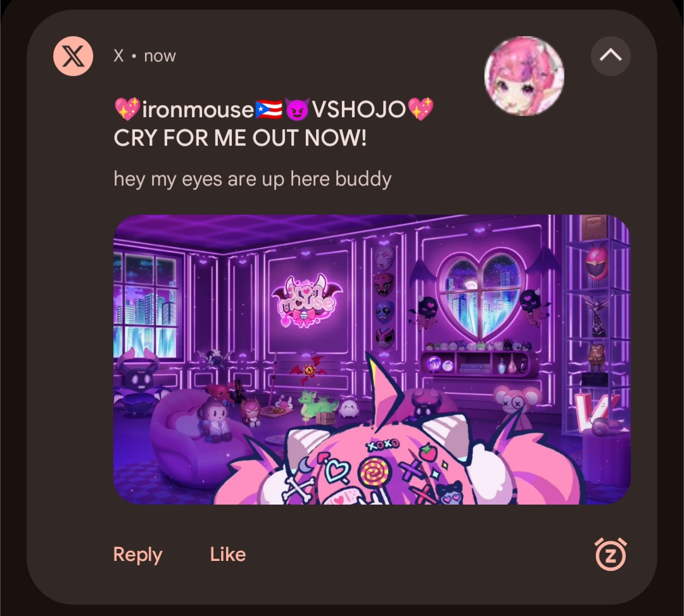684x616 pixels.
Task: Click the X app icon
Action: (x=73, y=56)
